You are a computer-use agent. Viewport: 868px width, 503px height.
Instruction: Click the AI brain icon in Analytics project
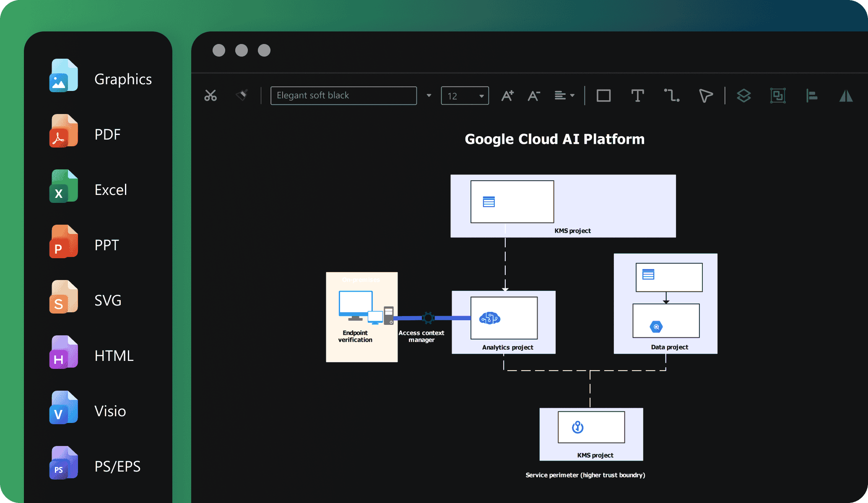click(490, 319)
